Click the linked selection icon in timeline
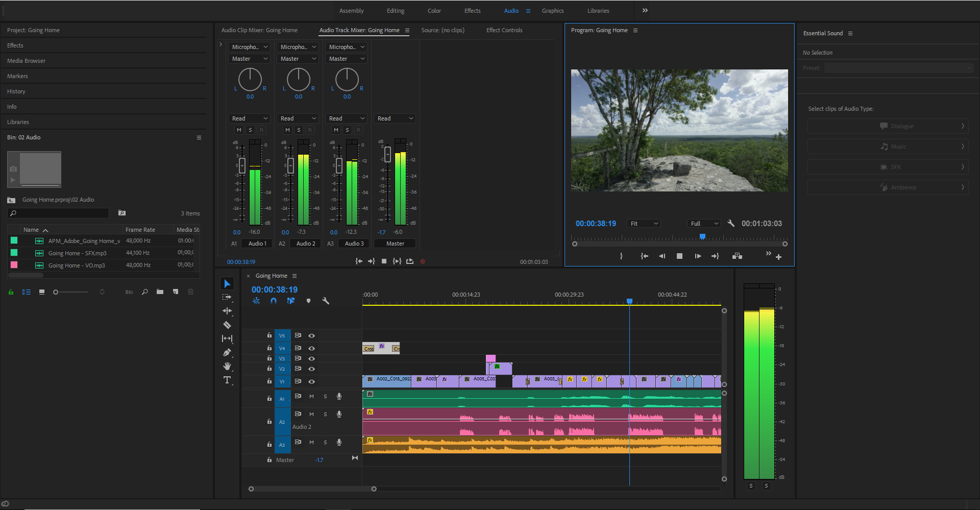The image size is (980, 510). coord(291,301)
